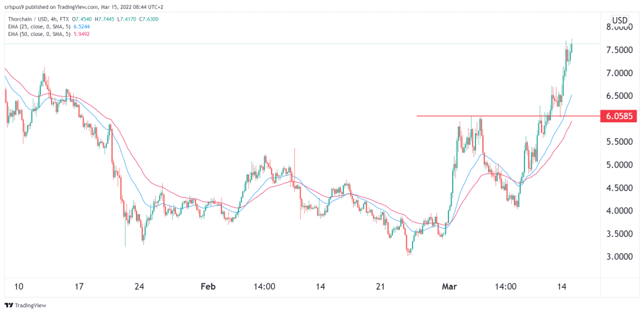Select the 17 date label on time axis
The width and height of the screenshot is (644, 313).
(79, 287)
